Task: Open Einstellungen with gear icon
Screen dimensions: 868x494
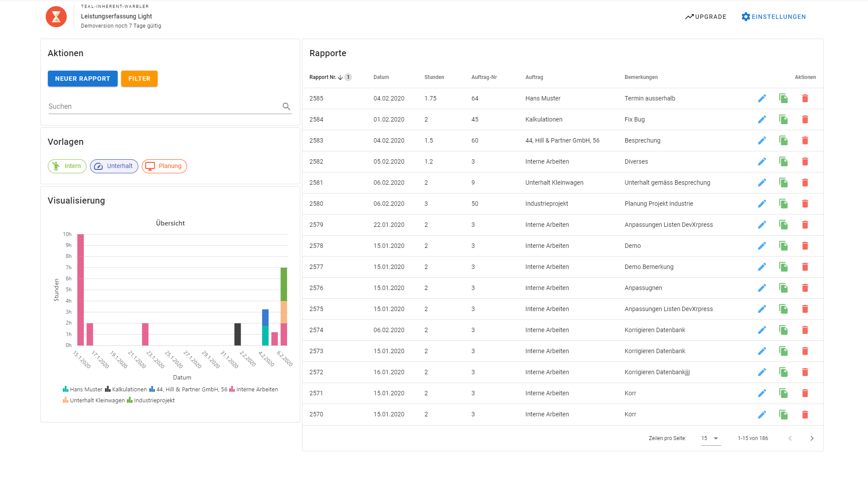Action: click(x=746, y=17)
